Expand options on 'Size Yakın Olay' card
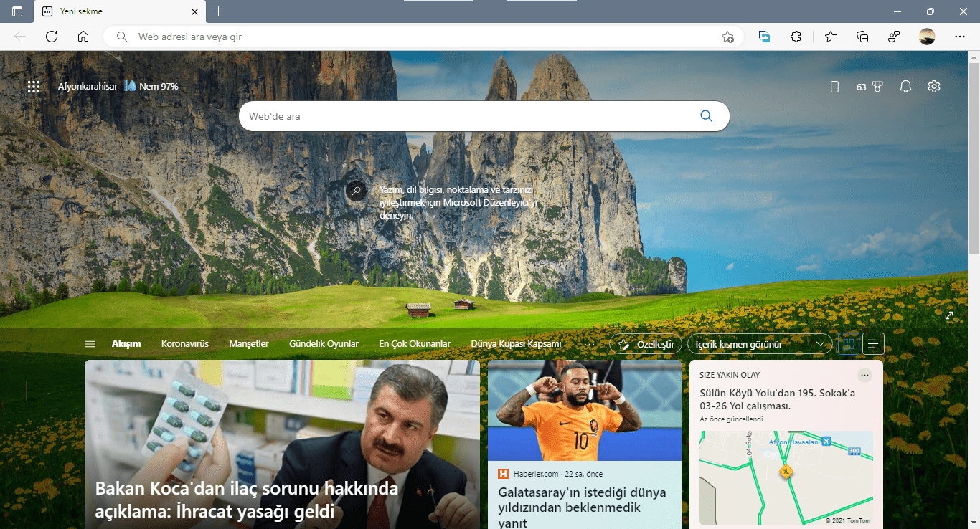The image size is (980, 529). (864, 375)
